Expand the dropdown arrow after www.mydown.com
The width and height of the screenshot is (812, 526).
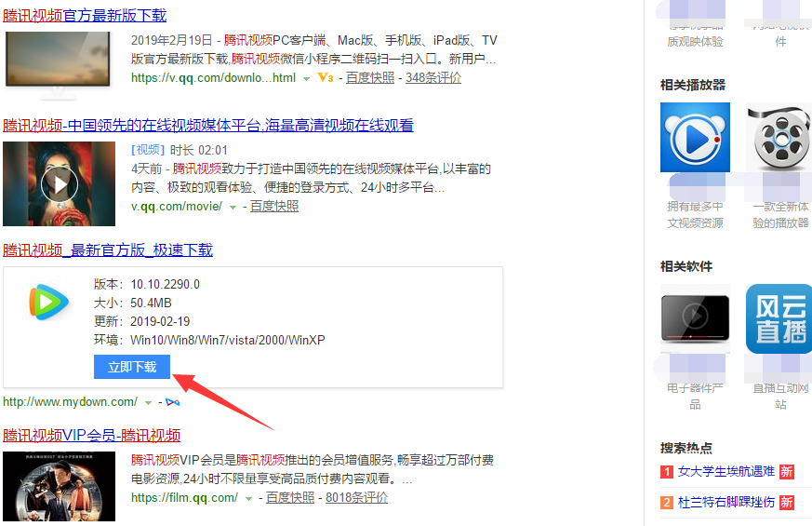148,403
